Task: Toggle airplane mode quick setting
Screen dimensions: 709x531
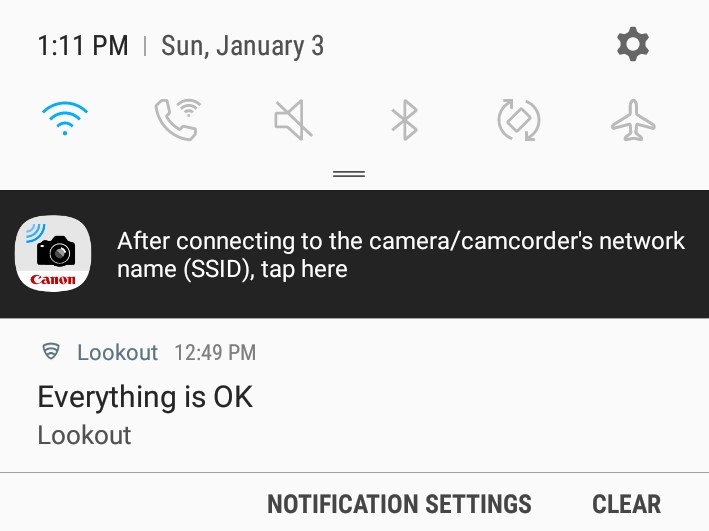Action: coord(633,121)
